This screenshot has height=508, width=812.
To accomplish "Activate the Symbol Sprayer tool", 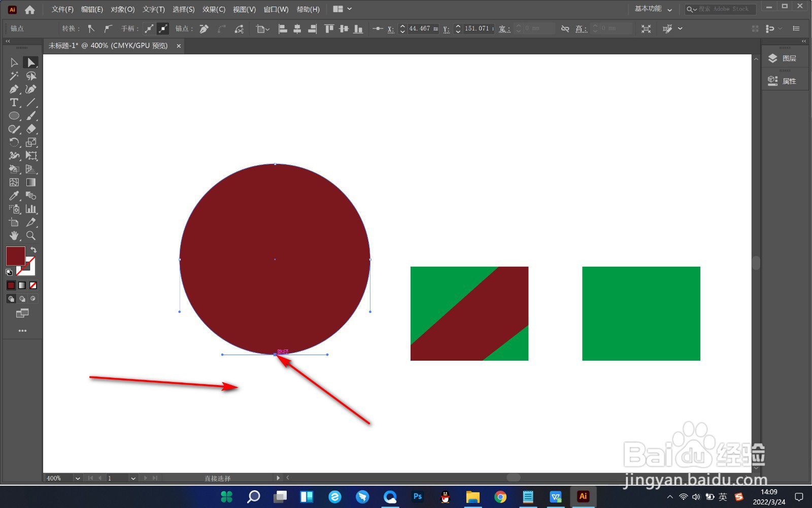I will click(x=14, y=209).
